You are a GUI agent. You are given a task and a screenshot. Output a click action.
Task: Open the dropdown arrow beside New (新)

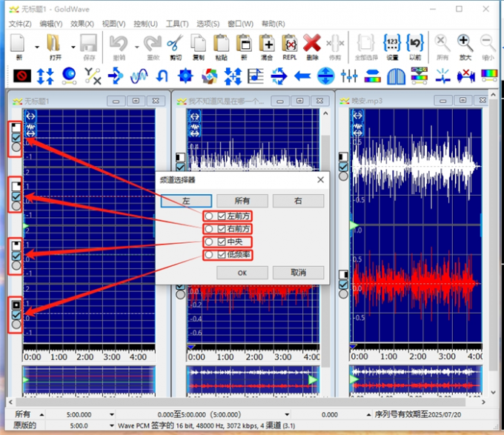coord(37,47)
